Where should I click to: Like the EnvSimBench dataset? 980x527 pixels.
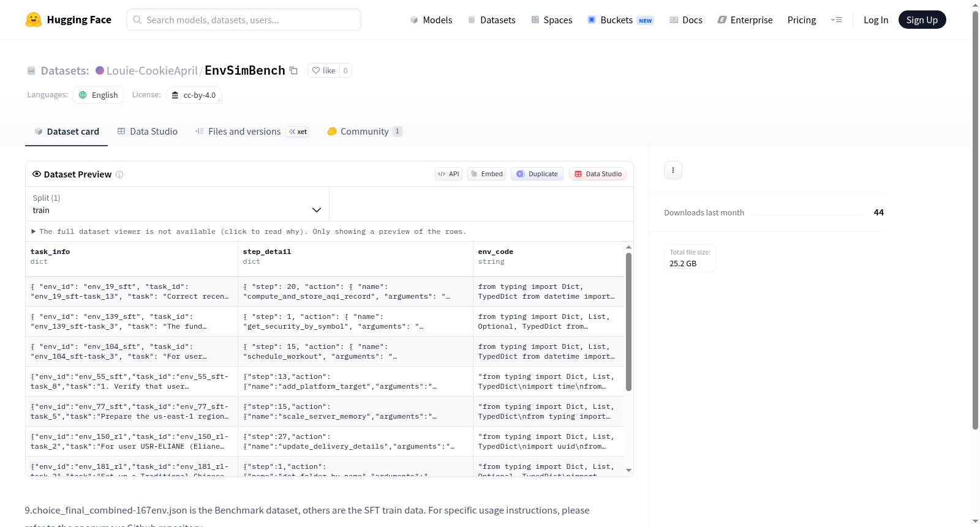tap(323, 71)
